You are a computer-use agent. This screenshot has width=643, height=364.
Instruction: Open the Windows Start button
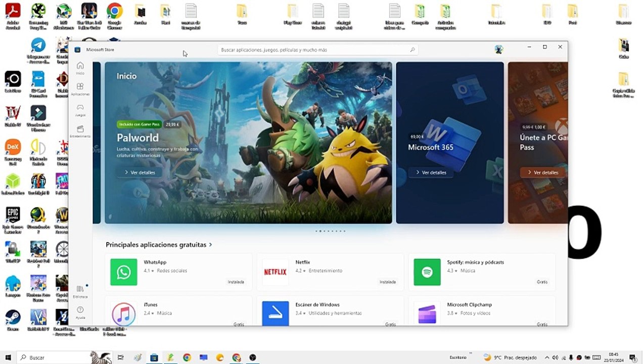(8, 357)
